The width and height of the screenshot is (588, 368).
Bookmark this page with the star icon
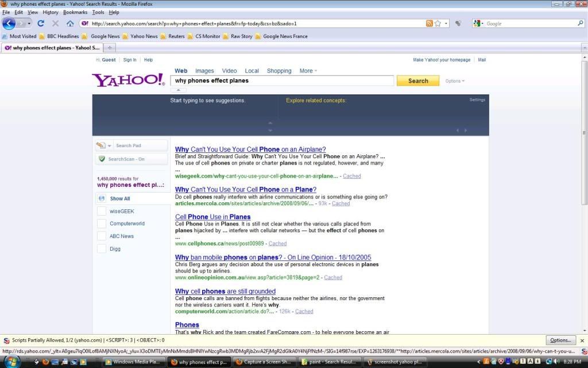pos(438,23)
